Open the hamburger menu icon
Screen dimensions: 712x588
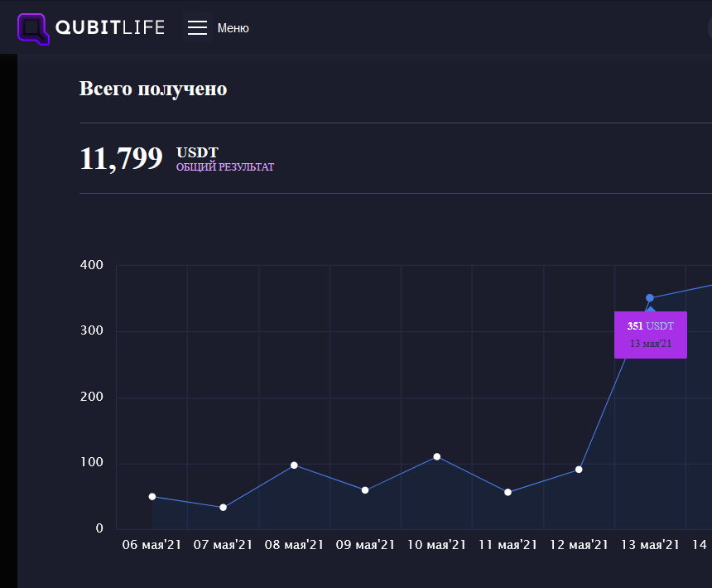pyautogui.click(x=197, y=28)
